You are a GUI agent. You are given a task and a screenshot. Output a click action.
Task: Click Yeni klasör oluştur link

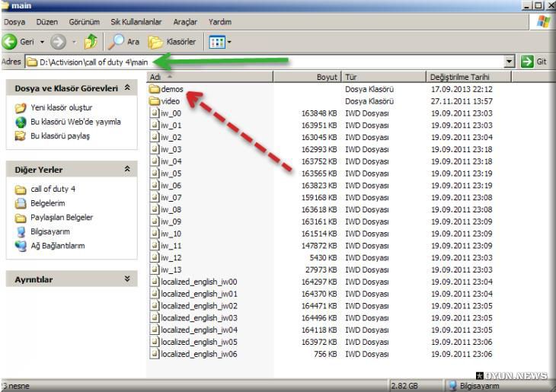coord(62,107)
